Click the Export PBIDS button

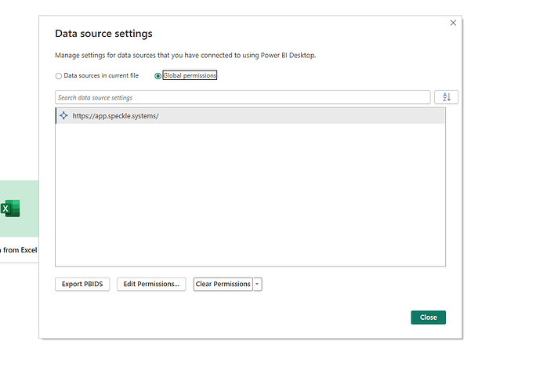click(82, 285)
